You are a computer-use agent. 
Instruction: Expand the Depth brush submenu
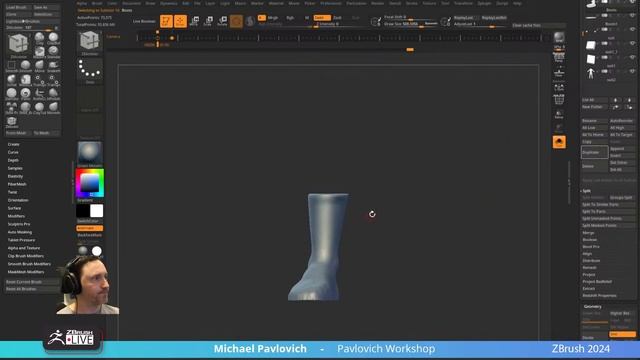13,160
